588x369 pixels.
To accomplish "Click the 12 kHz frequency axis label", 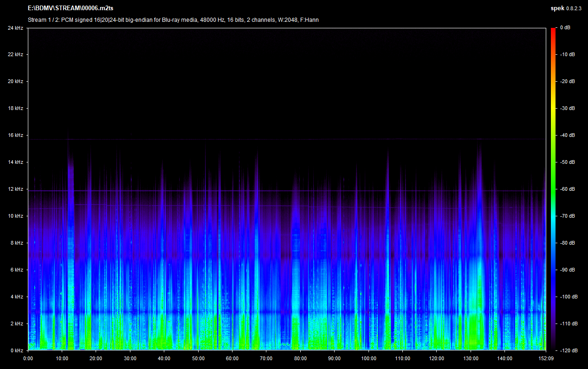I will 15,189.
